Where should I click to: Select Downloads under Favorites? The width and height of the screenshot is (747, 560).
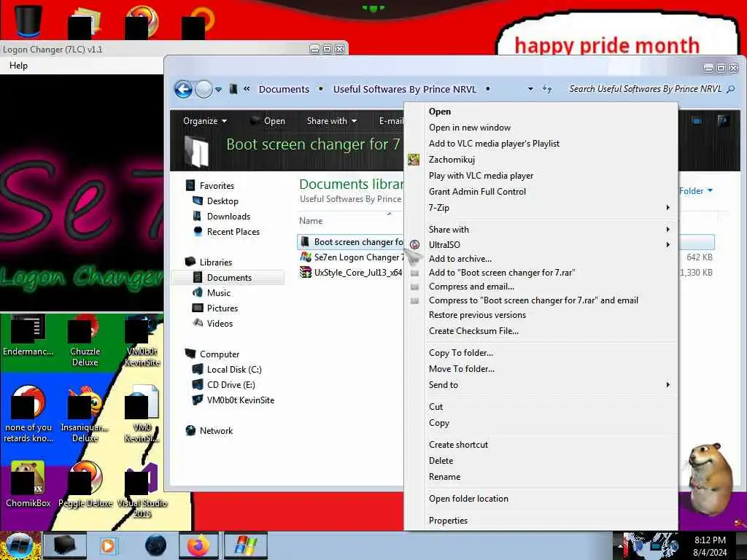(x=222, y=216)
